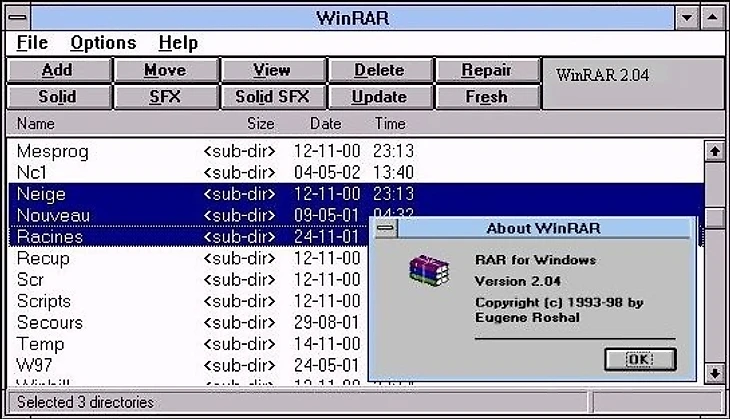Screen dimensions: 730x419
Task: Select the Scripts directory
Action: (44, 301)
